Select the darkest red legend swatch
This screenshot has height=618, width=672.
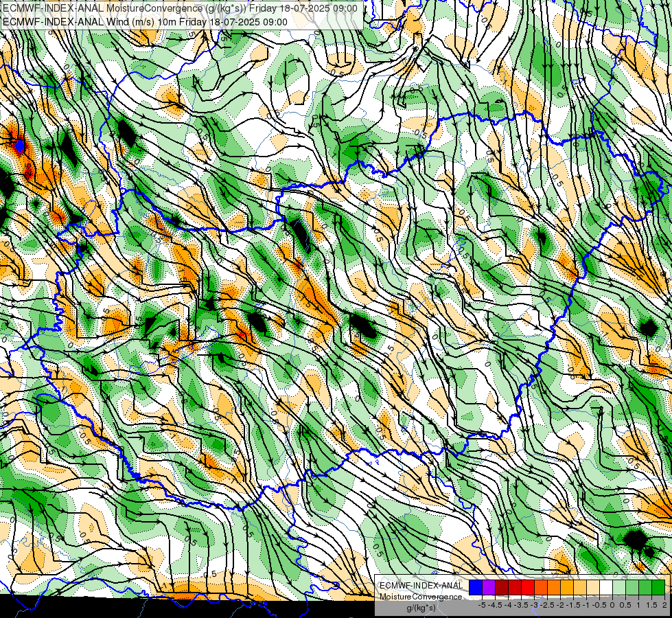tap(502, 588)
